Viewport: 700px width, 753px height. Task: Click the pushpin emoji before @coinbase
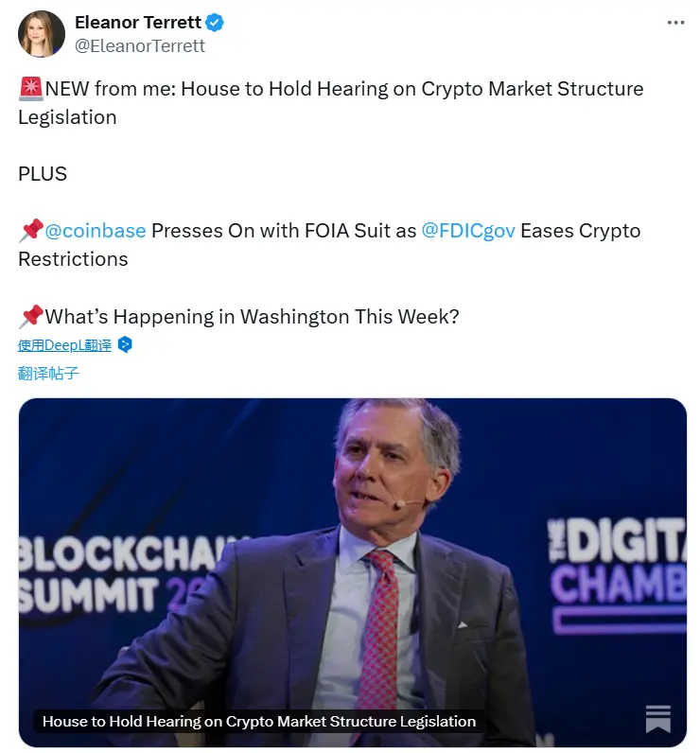coord(31,231)
